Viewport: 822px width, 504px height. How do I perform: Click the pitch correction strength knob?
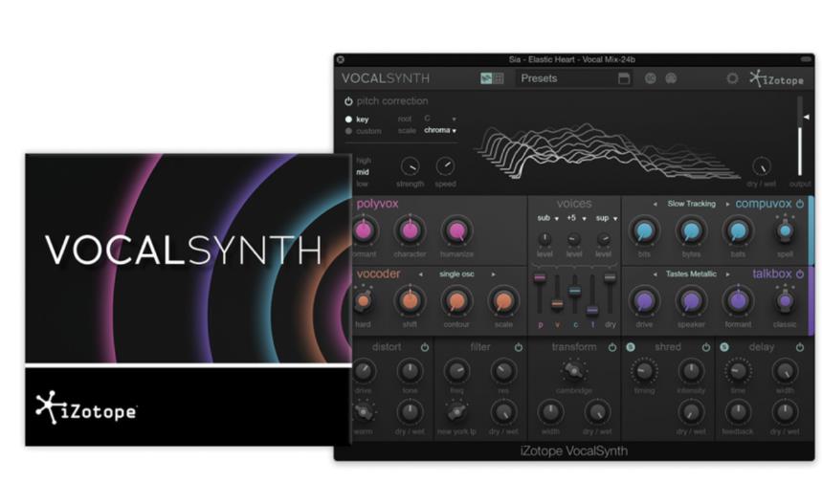[410, 166]
